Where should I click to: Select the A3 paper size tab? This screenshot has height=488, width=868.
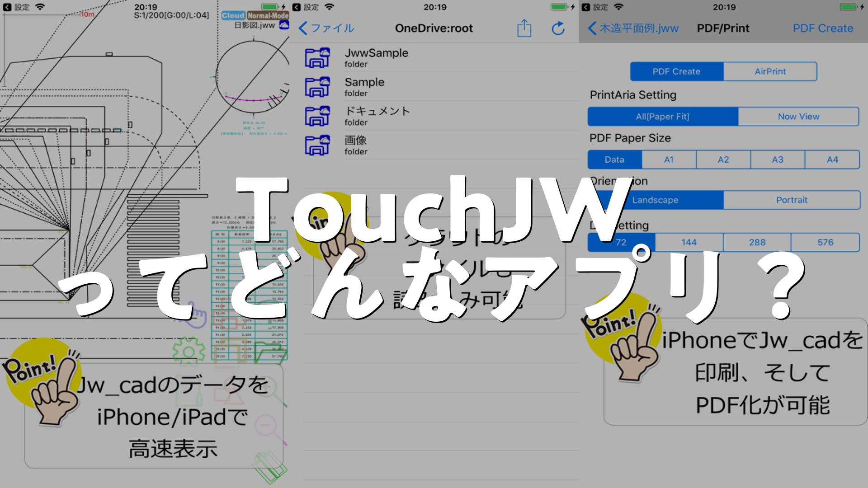777,160
